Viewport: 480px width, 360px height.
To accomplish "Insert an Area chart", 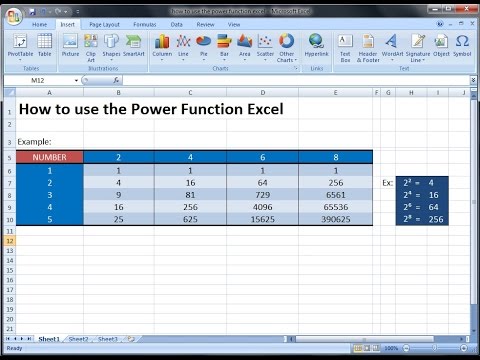I will (x=244, y=48).
